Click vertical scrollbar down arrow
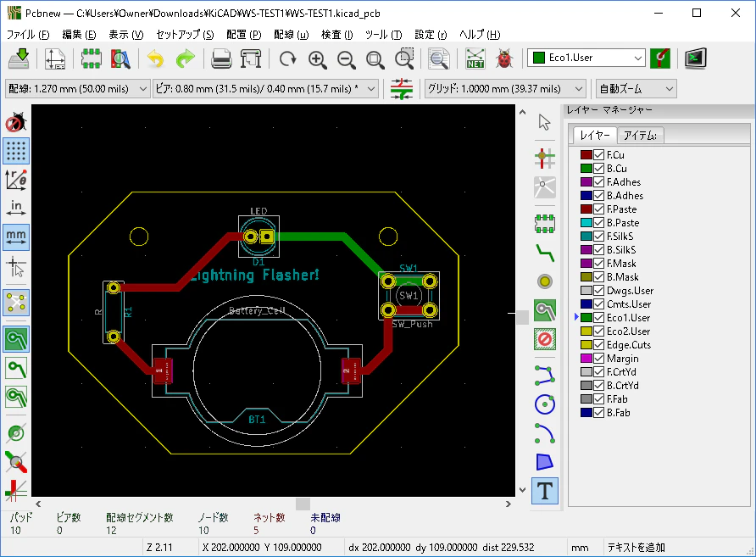 (522, 489)
